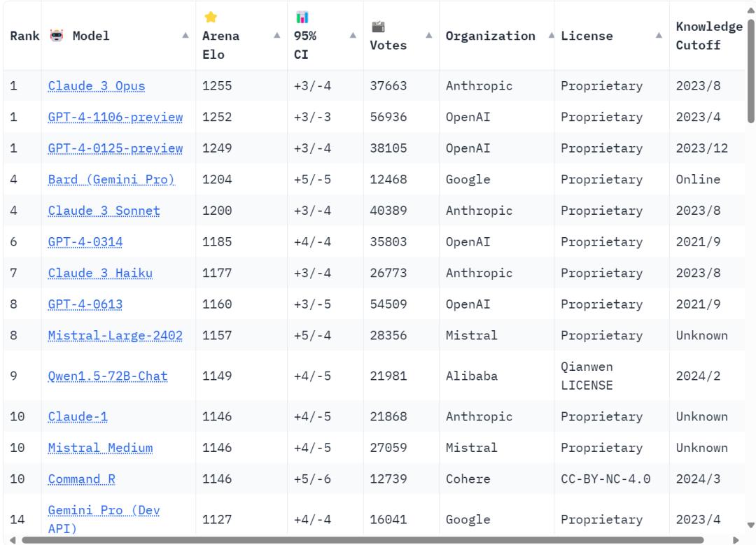Screen dimensions: 756x545
Task: Toggle sort arrow on Votes column
Action: (x=429, y=36)
